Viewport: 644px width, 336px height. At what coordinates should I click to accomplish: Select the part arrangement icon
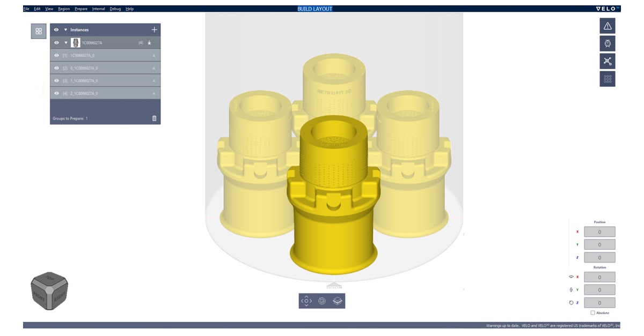[x=608, y=61]
